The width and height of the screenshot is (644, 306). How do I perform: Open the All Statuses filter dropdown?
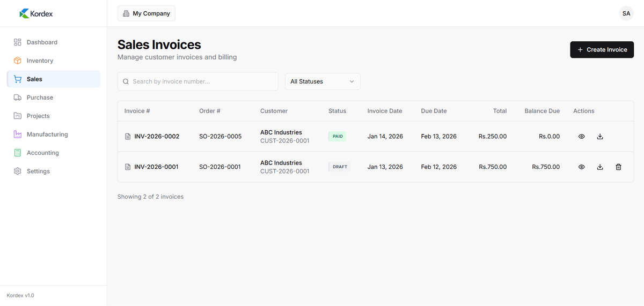point(323,81)
